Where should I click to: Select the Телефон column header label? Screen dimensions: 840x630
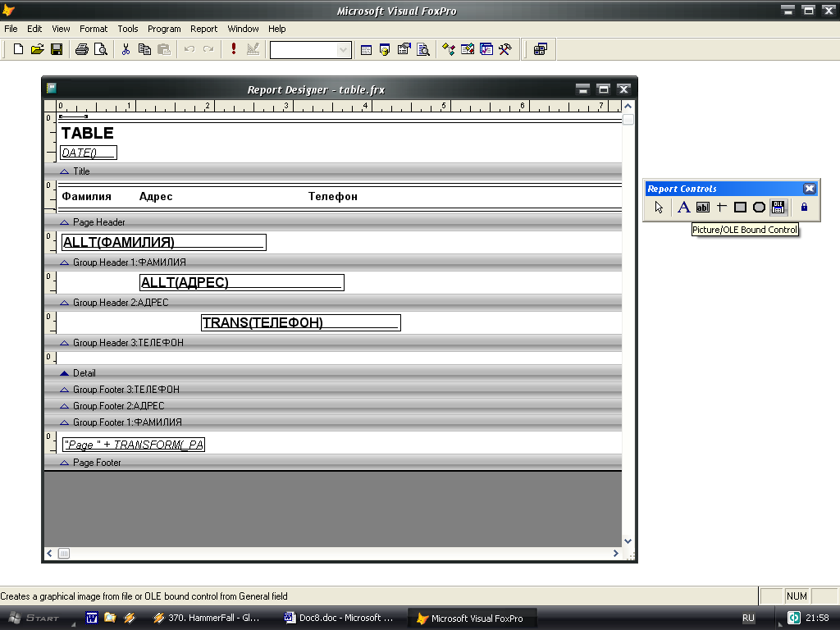tap(333, 197)
